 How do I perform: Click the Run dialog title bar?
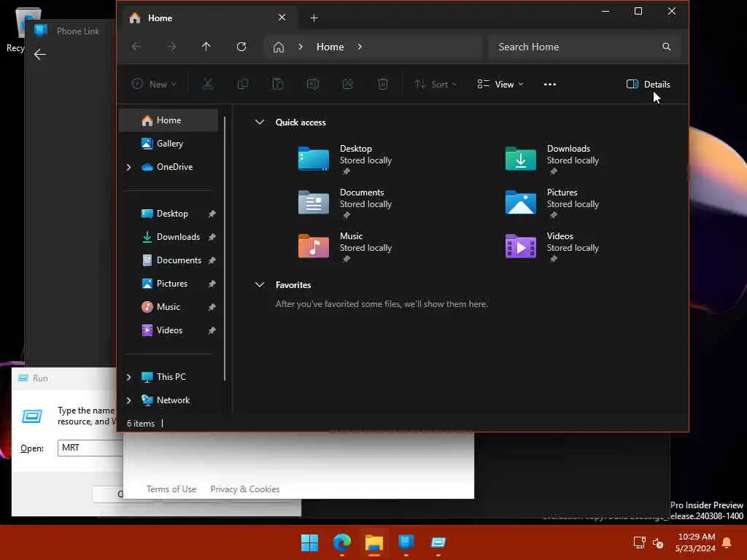click(x=64, y=378)
